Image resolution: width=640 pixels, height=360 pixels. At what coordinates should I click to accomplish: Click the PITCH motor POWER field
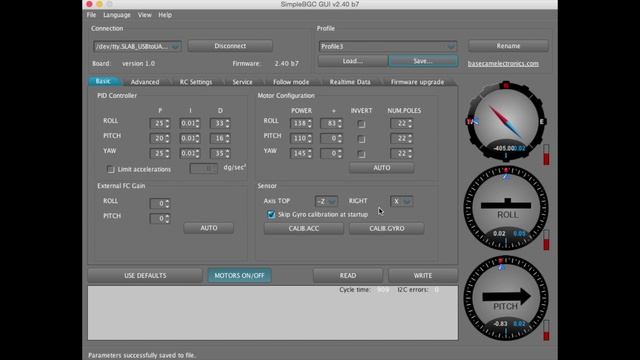pyautogui.click(x=301, y=138)
